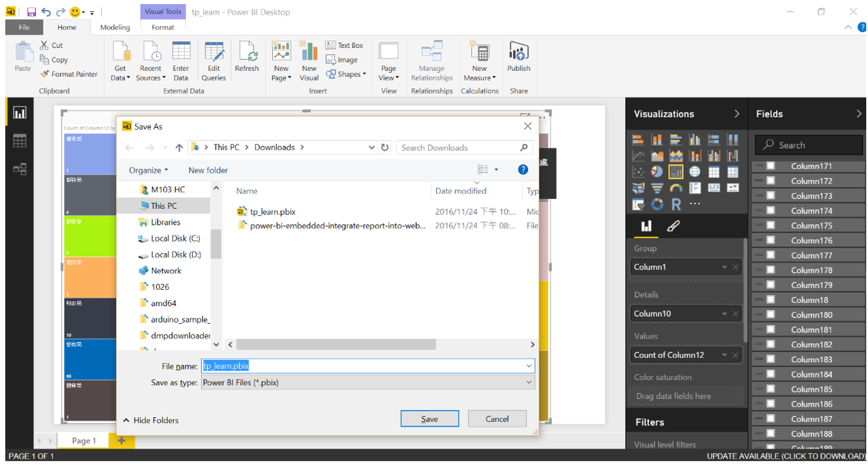Select the Gauge visualization
The width and height of the screenshot is (868, 474).
pos(676,188)
